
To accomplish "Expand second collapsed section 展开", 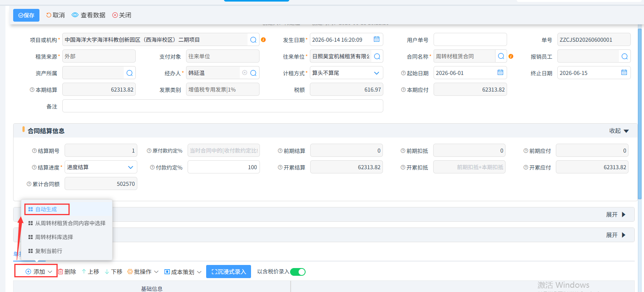I will pos(615,235).
